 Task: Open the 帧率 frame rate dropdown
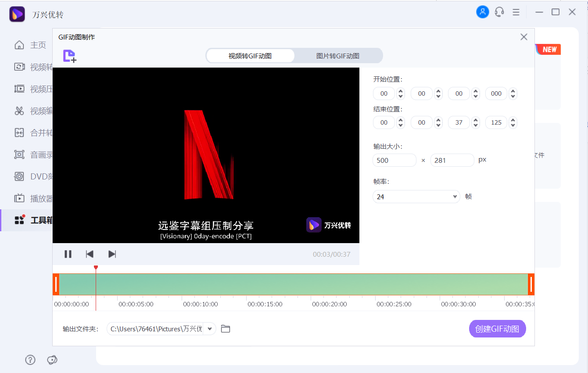[416, 196]
